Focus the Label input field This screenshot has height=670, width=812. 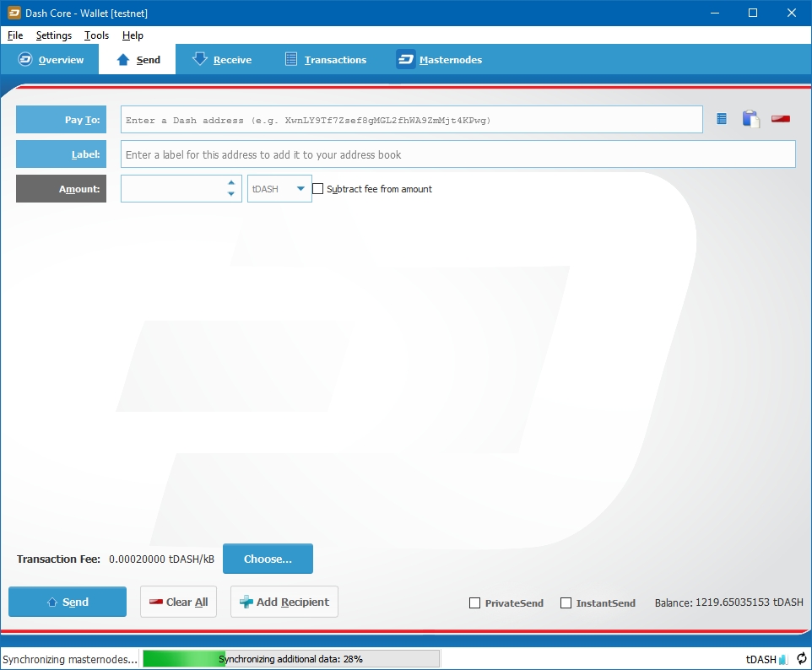[457, 154]
